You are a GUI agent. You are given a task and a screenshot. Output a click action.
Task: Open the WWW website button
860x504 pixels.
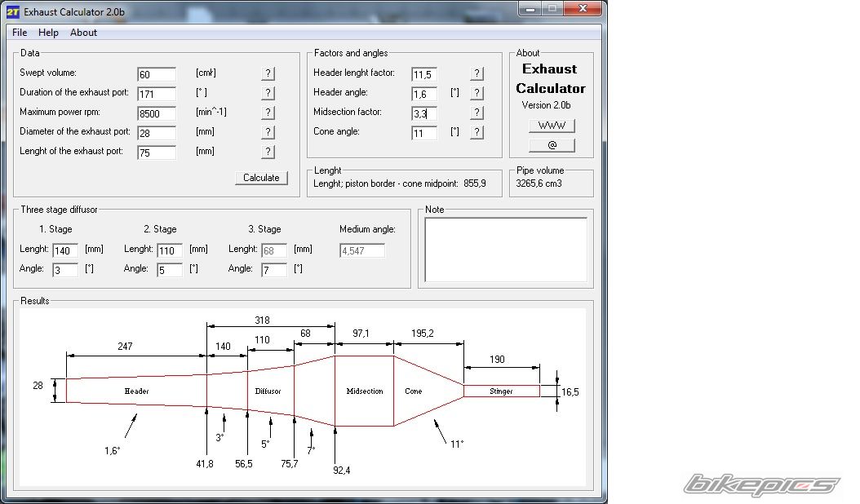click(552, 126)
